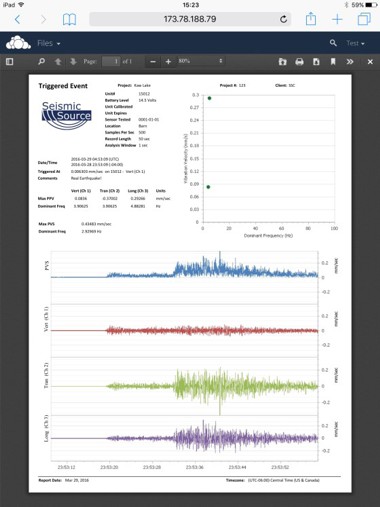Go to previous page arrow
The width and height of the screenshot is (380, 507).
point(58,62)
